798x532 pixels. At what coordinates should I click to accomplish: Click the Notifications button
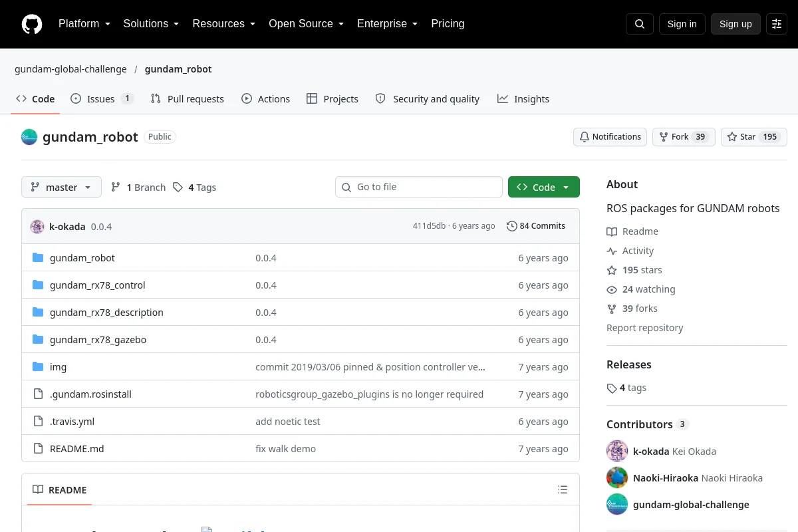coord(610,137)
